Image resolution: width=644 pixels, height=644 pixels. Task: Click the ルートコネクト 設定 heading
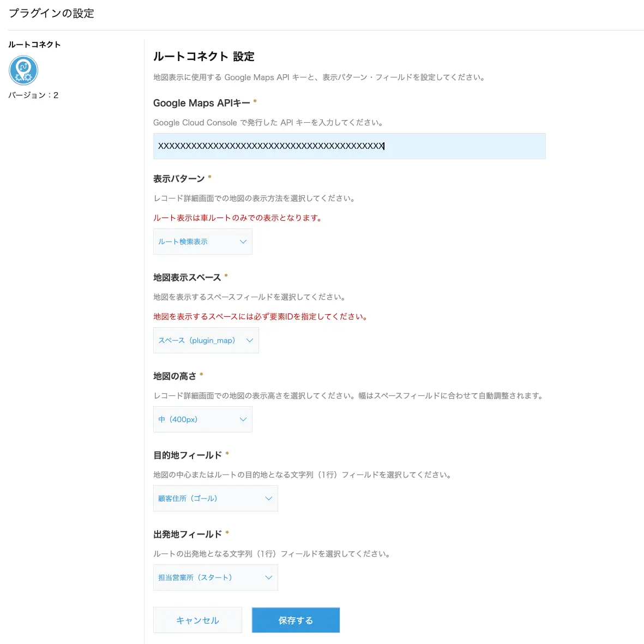(204, 56)
